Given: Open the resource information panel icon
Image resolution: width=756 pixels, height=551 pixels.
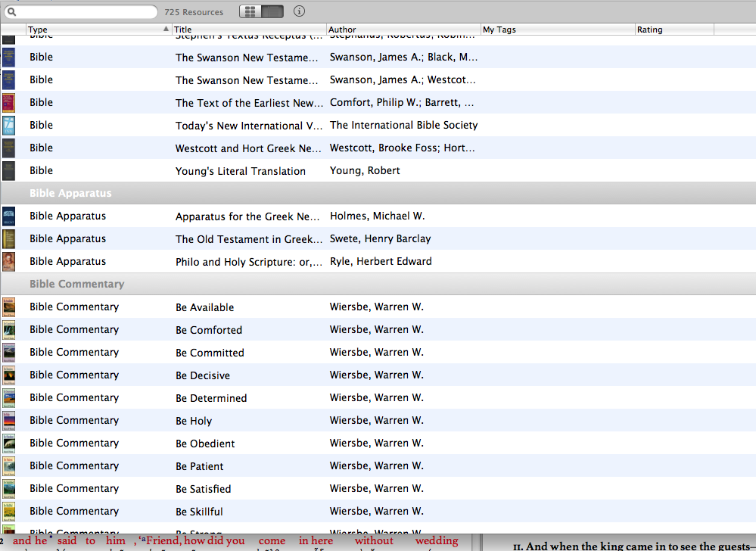Looking at the screenshot, I should click(x=299, y=11).
